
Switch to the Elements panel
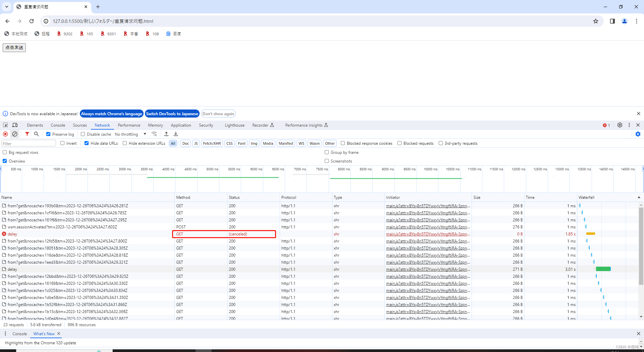coord(35,125)
